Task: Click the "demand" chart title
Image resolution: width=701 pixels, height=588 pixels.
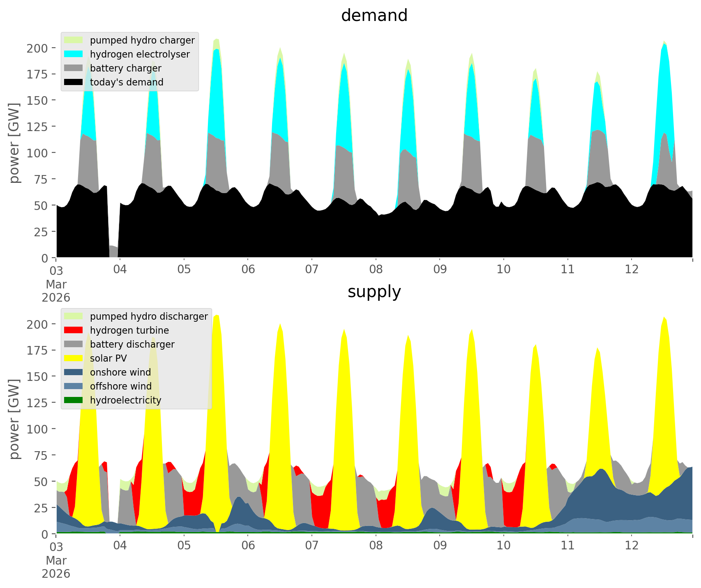Action: (x=374, y=16)
